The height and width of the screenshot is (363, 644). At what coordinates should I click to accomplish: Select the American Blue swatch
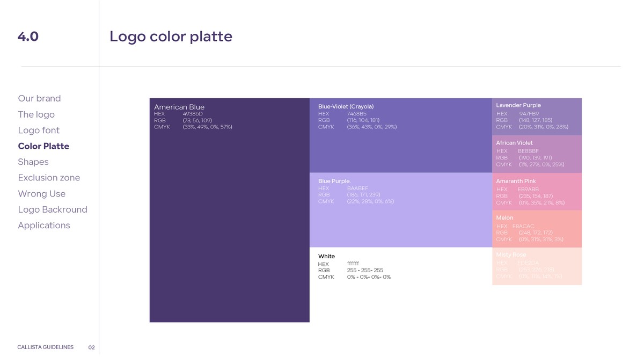click(x=229, y=215)
